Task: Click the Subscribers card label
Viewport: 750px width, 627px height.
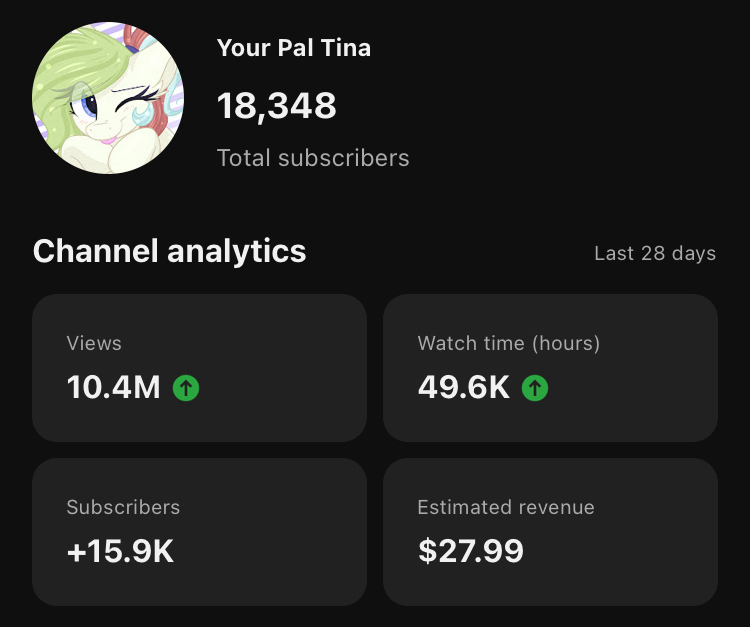Action: tap(123, 507)
